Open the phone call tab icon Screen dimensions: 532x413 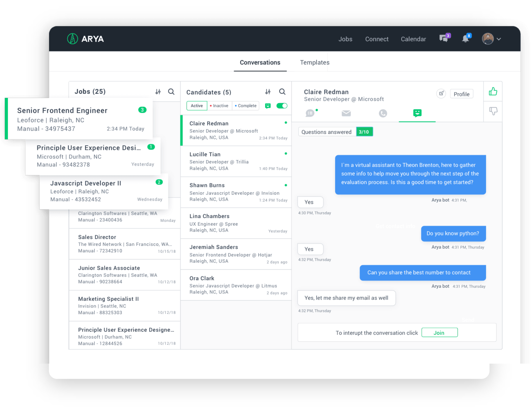click(x=383, y=113)
